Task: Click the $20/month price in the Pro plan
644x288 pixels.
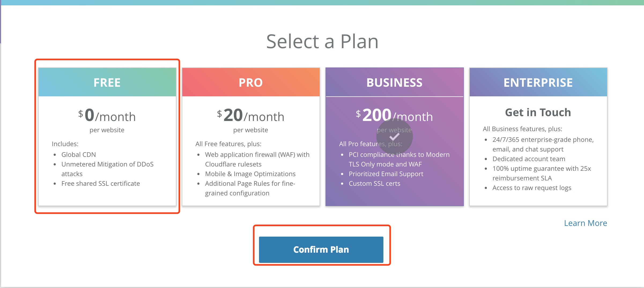Action: point(251,116)
